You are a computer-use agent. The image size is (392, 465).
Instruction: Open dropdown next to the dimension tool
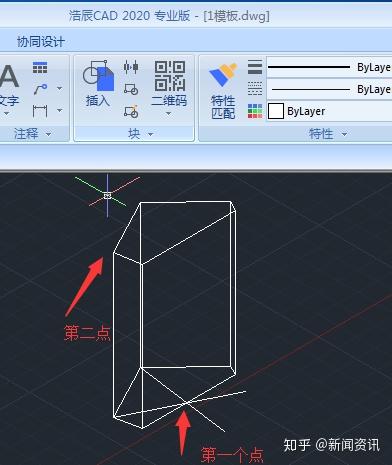(x=59, y=110)
